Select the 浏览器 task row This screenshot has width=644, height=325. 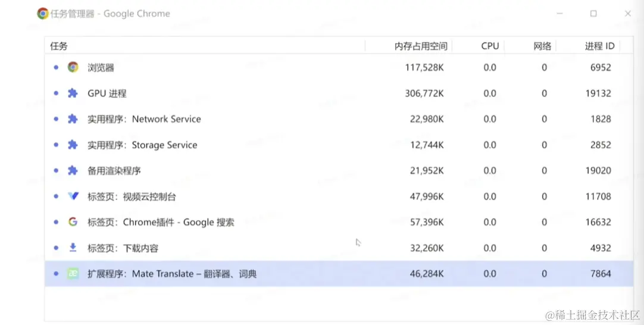339,67
